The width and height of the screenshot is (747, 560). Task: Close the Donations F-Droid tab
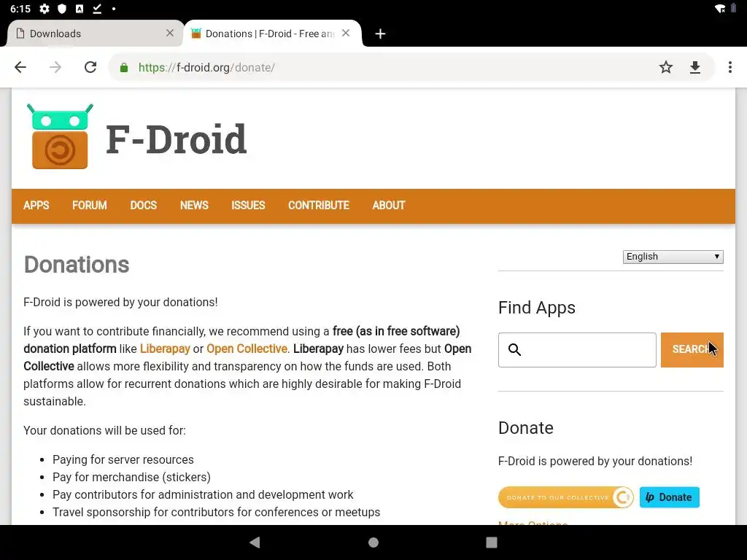tap(346, 33)
